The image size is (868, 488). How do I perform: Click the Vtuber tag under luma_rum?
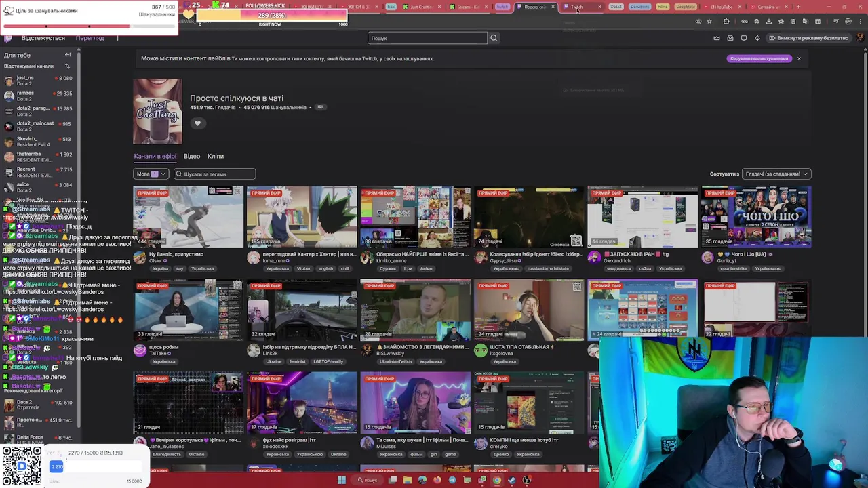[x=304, y=268]
